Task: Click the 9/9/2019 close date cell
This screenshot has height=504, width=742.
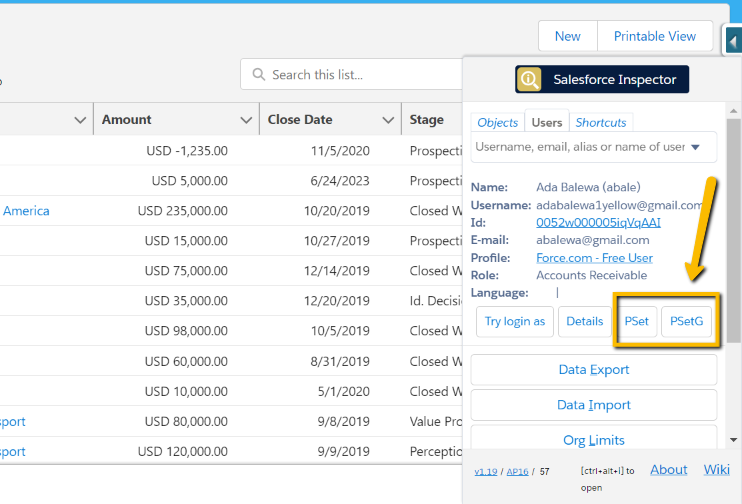Action: click(x=344, y=452)
